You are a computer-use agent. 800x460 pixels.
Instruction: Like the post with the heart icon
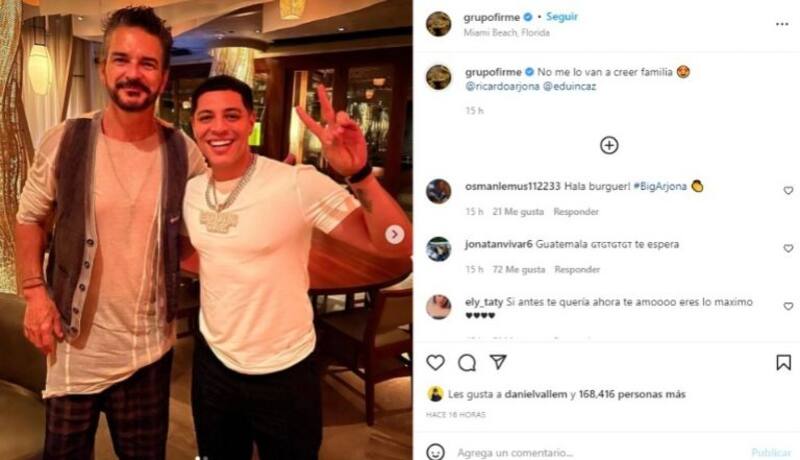(435, 363)
